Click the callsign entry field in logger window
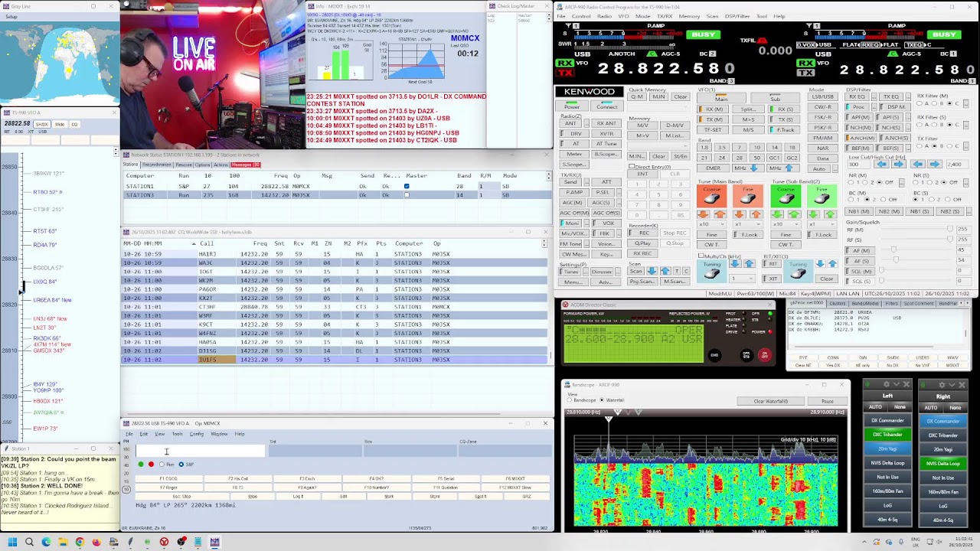This screenshot has width=980, height=551. pos(201,451)
